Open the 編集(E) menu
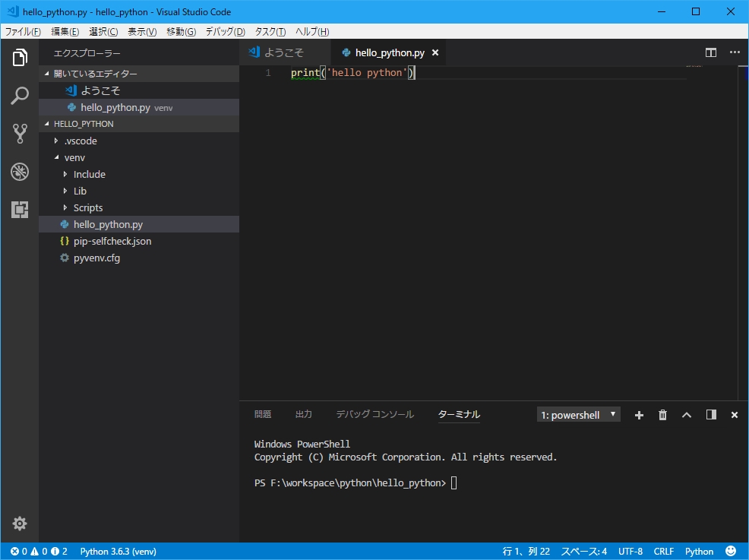The height and width of the screenshot is (560, 749). tap(65, 32)
